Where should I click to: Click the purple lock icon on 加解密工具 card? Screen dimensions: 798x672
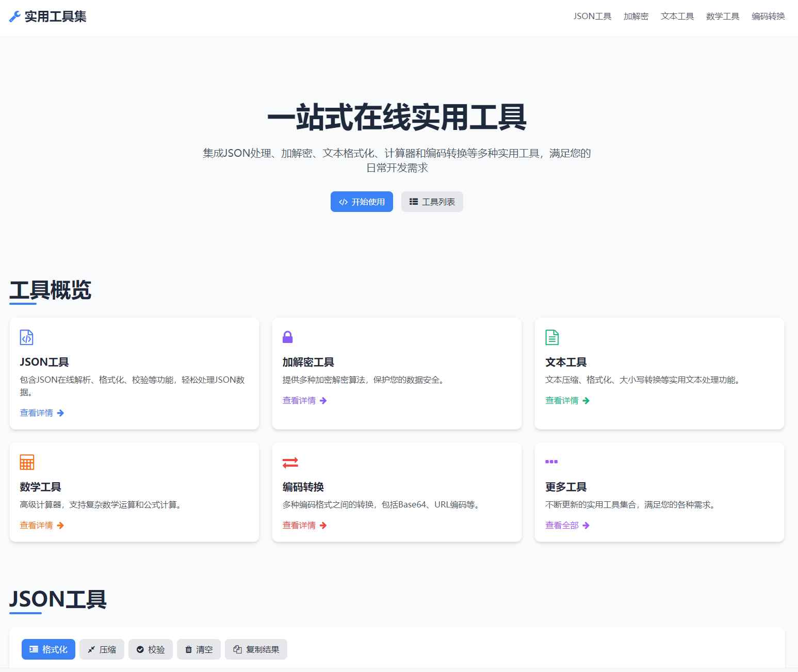pos(288,337)
